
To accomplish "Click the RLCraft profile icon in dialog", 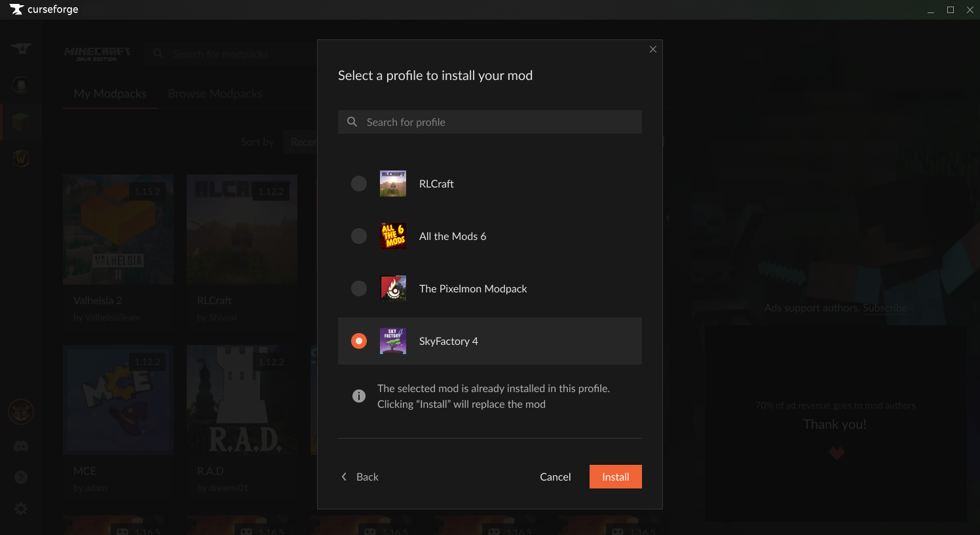I will click(x=393, y=184).
